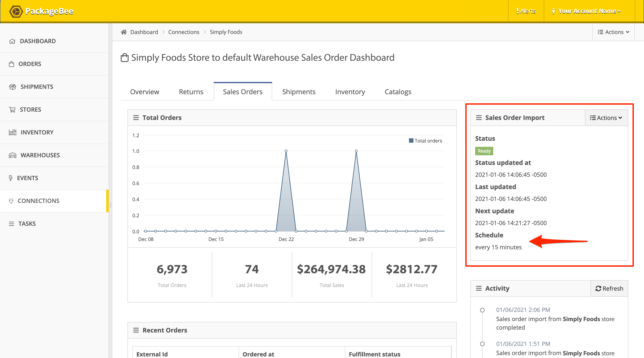
Task: Open the Alerts link in header
Action: click(x=526, y=11)
